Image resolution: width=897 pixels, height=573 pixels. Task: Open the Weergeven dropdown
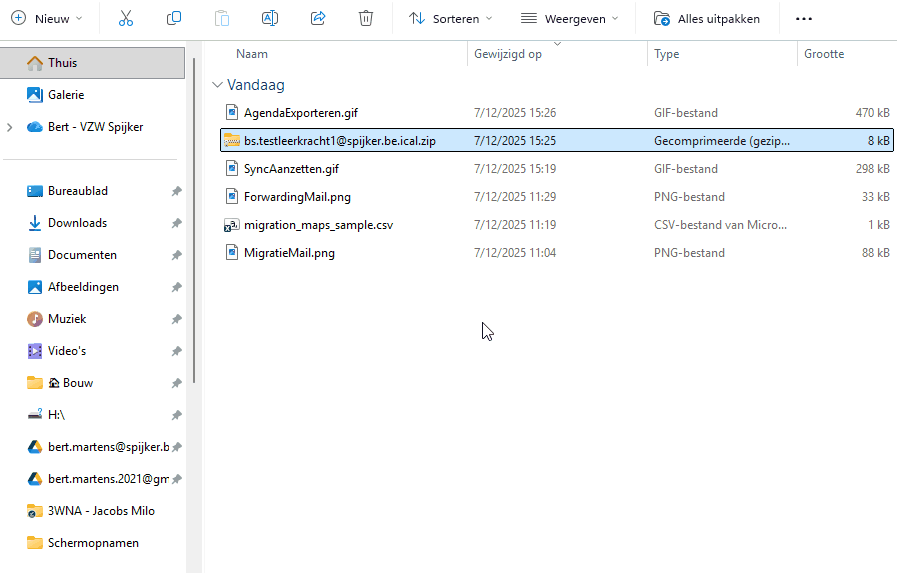point(569,18)
